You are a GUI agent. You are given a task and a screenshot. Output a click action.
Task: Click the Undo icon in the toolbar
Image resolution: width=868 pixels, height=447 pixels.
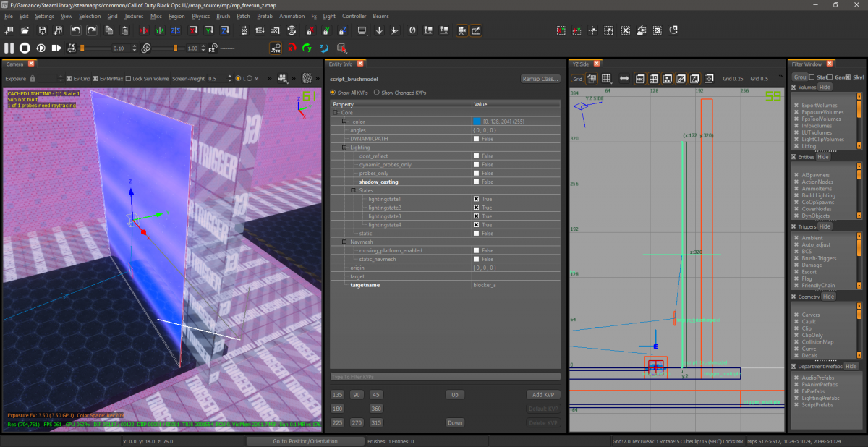[76, 30]
